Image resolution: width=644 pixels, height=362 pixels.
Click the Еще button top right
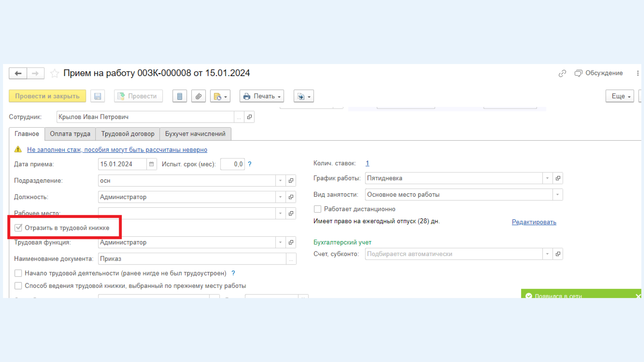click(620, 96)
